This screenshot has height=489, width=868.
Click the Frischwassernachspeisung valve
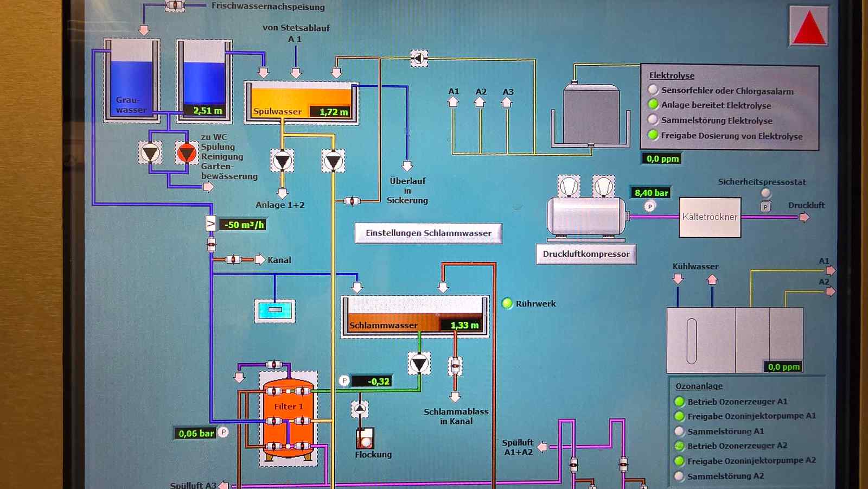pyautogui.click(x=175, y=6)
